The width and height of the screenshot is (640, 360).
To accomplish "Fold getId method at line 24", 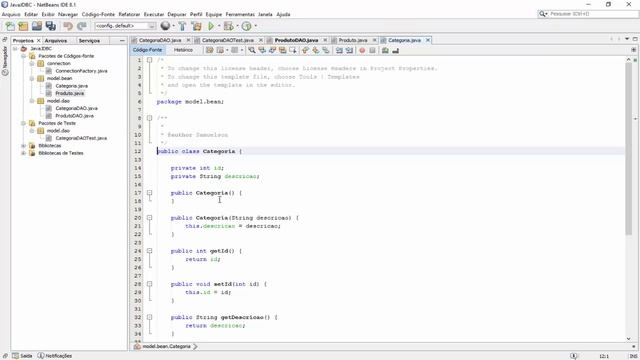I will point(149,251).
